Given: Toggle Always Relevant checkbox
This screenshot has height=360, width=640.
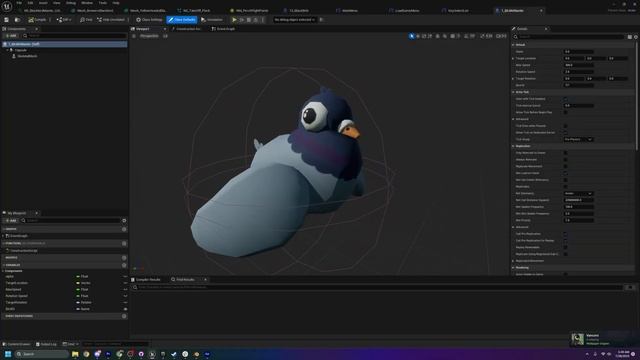Looking at the screenshot, I should coord(565,160).
